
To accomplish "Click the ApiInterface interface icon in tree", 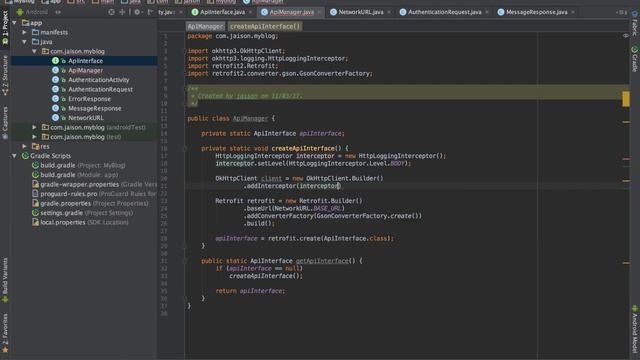I will pyautogui.click(x=55, y=61).
